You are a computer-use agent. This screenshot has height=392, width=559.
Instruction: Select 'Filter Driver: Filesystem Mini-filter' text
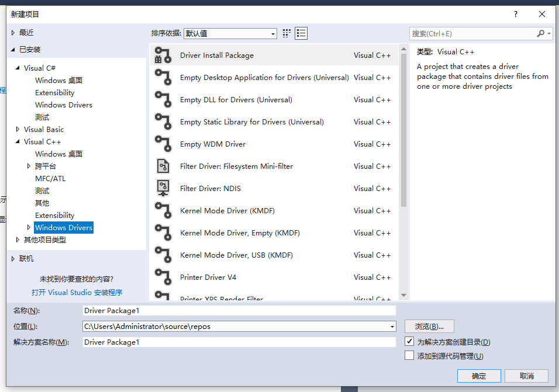pos(236,166)
